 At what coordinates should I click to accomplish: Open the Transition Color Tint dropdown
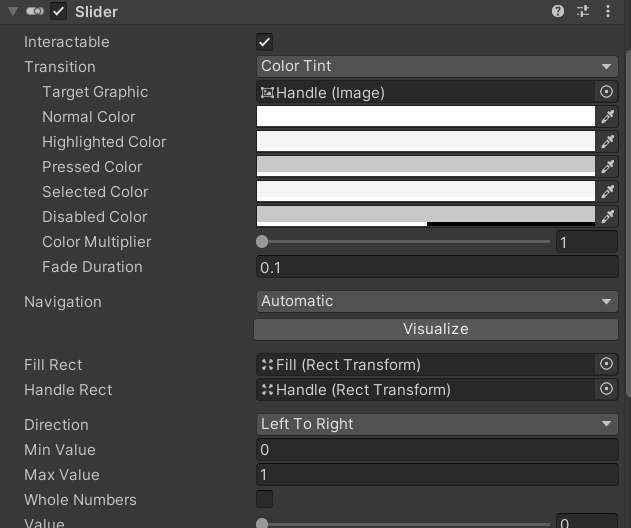[x=437, y=66]
